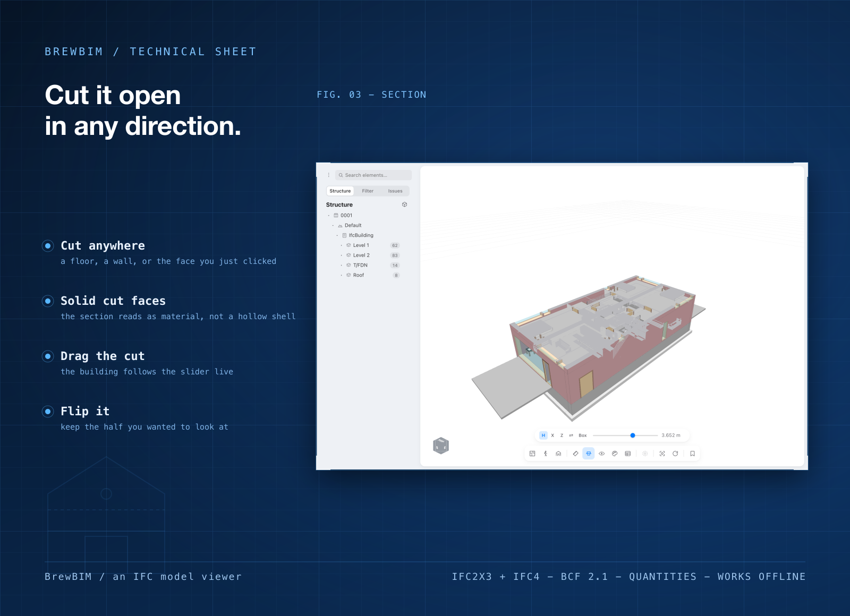Switch to the Issues tab
The image size is (850, 616).
point(395,191)
